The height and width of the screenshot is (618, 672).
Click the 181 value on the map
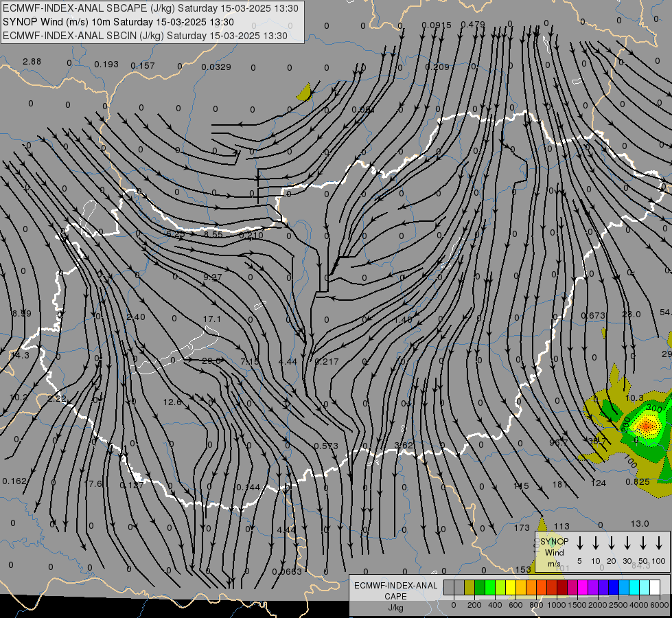559,485
